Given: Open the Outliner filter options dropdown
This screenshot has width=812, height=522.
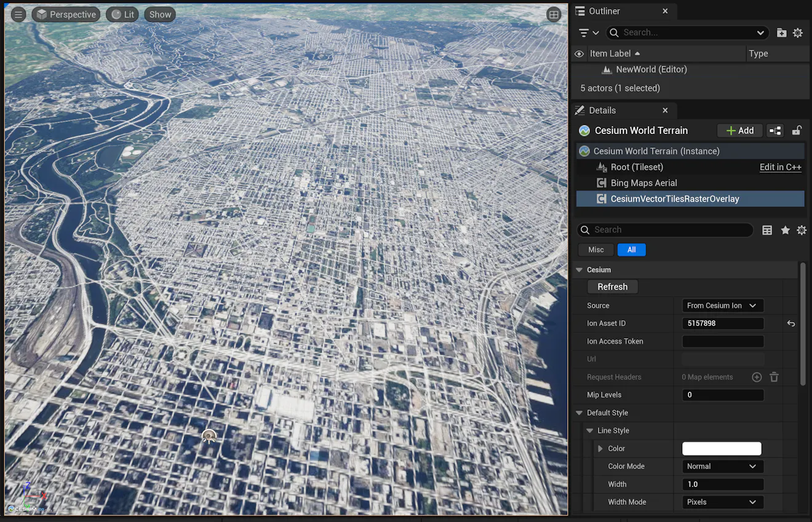Looking at the screenshot, I should pyautogui.click(x=589, y=33).
